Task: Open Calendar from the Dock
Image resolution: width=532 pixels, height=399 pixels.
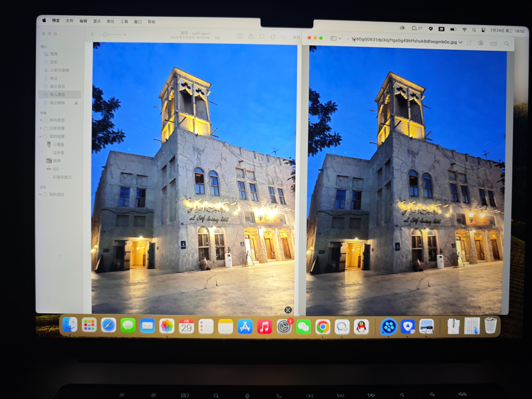Action: 186,327
